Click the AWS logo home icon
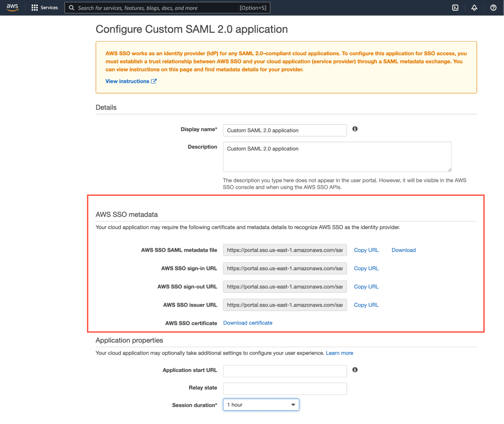This screenshot has width=504, height=424. [x=12, y=7]
